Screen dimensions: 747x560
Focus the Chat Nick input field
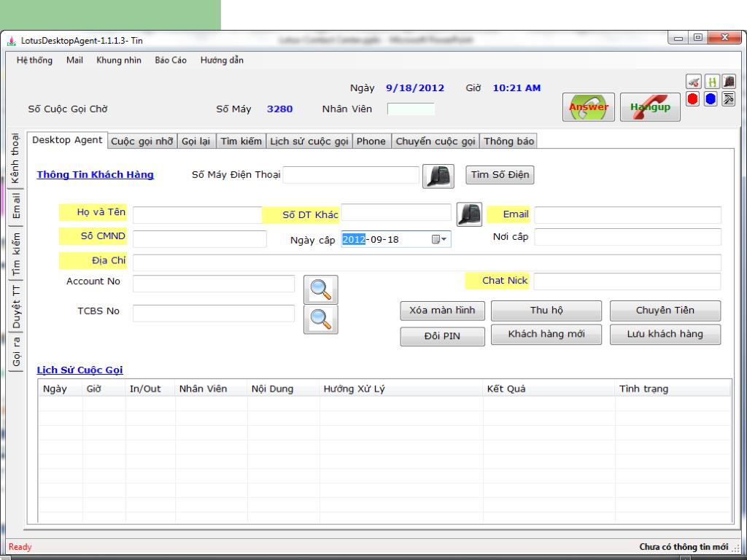[627, 281]
